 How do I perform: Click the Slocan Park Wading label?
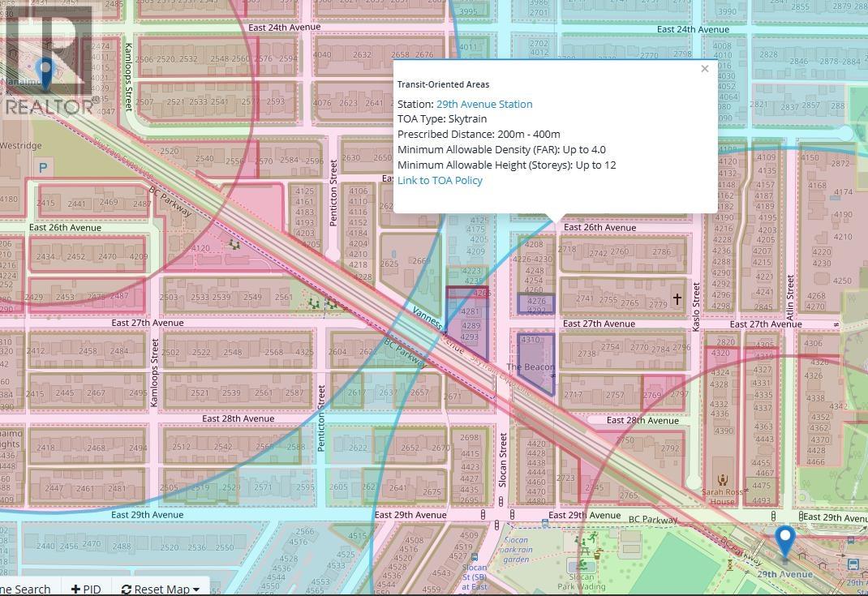click(582, 581)
